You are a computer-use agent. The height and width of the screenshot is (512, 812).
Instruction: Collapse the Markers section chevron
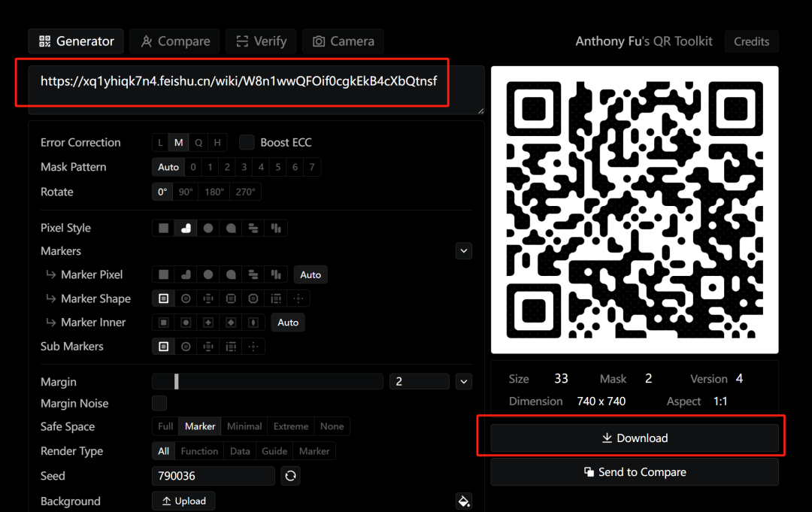(x=463, y=251)
